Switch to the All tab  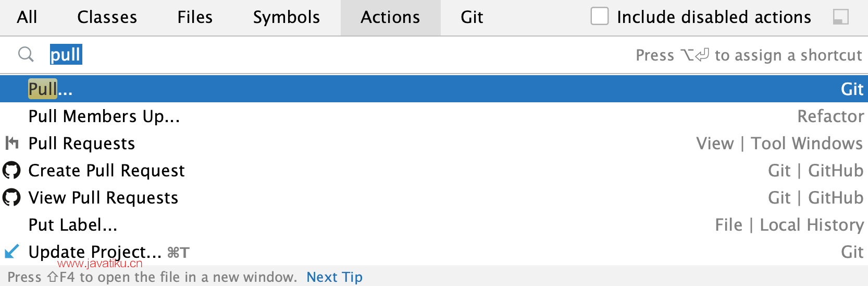(x=27, y=17)
